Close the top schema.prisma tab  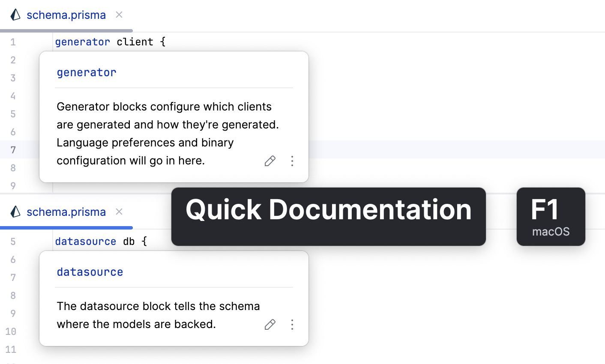point(119,15)
